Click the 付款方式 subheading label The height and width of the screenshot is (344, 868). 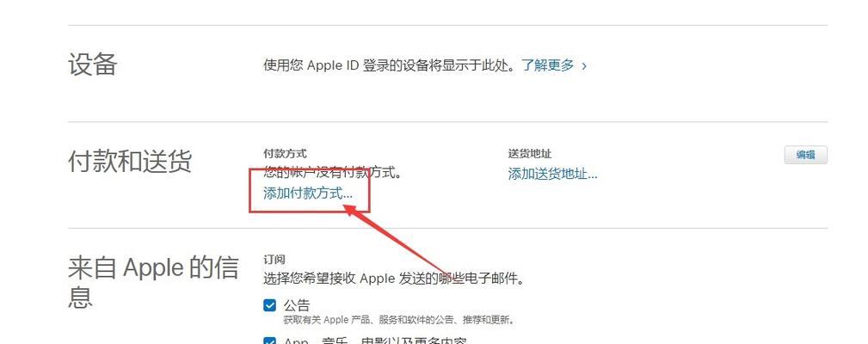coord(285,154)
